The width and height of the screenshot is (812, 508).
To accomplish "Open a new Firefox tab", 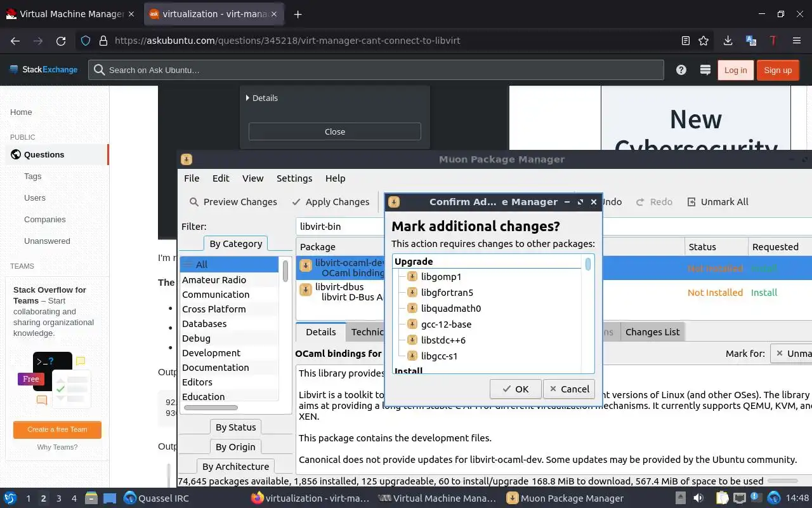I will (298, 14).
